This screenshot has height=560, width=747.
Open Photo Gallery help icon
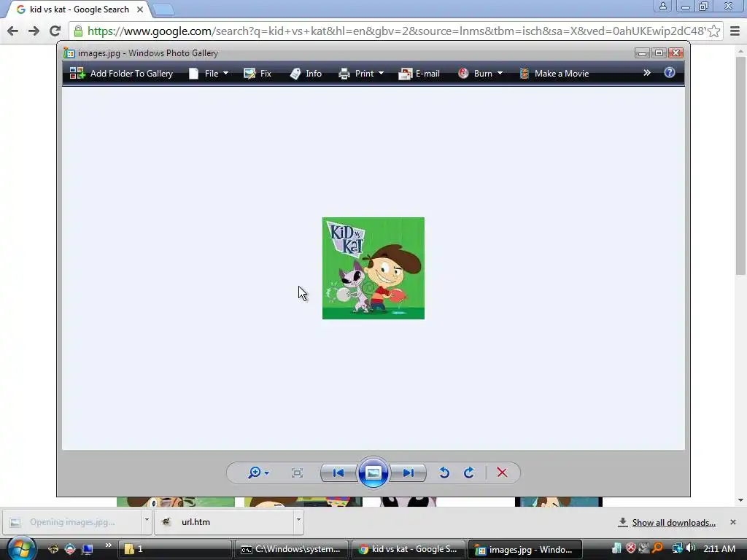[x=670, y=72]
